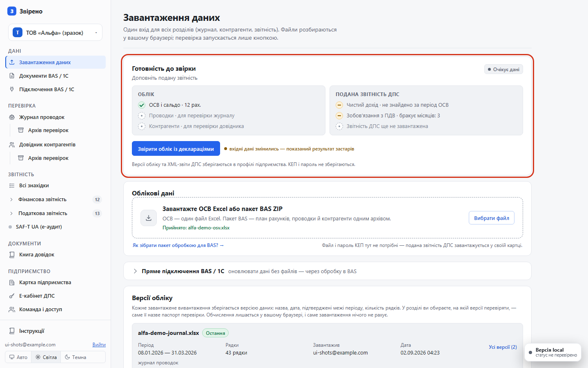Click the Вийти logout link

coord(99,345)
